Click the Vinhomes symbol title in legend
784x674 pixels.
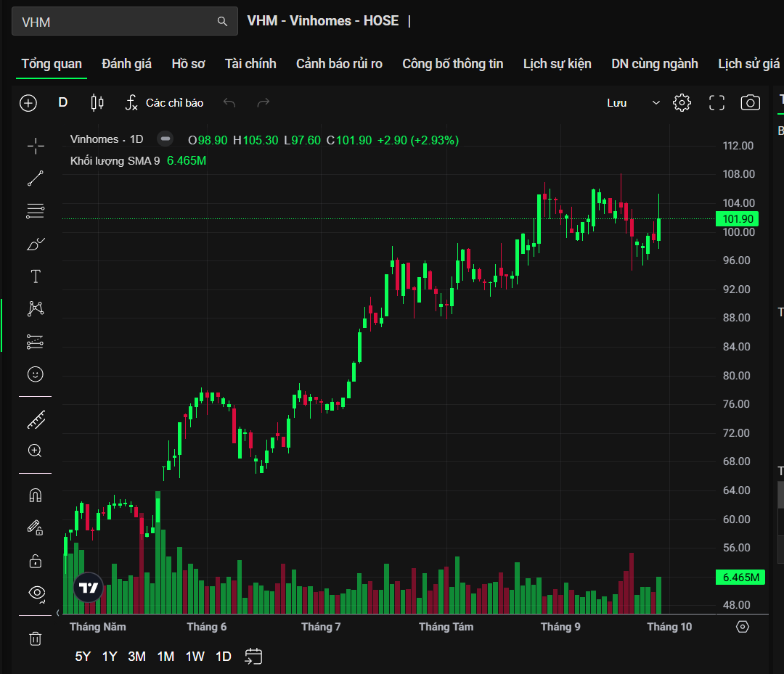point(94,139)
